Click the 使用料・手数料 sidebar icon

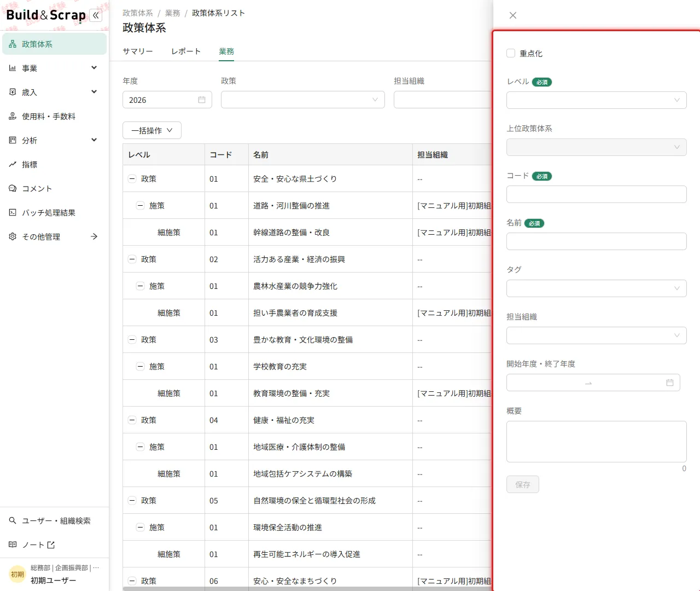click(x=13, y=117)
